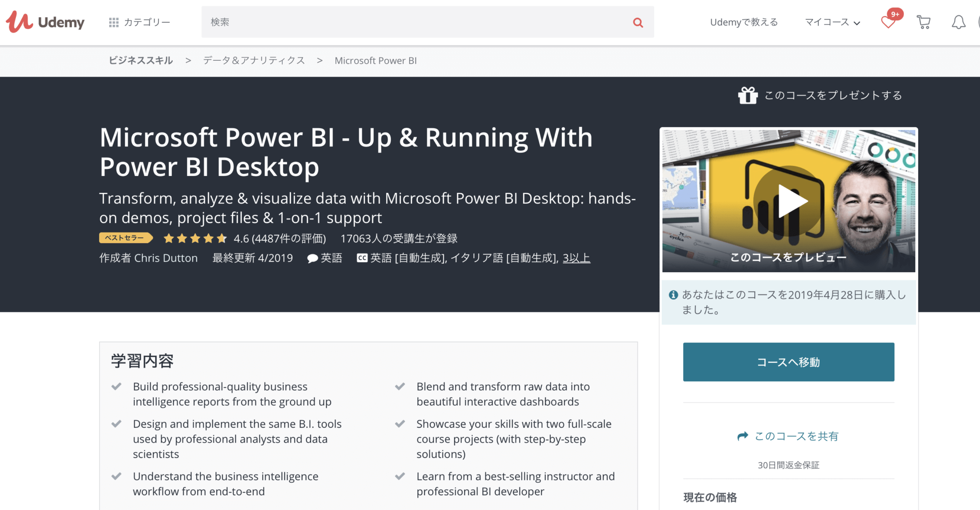980x510 pixels.
Task: Click 4.6 (4487件の評価) rating text
Action: tap(280, 238)
